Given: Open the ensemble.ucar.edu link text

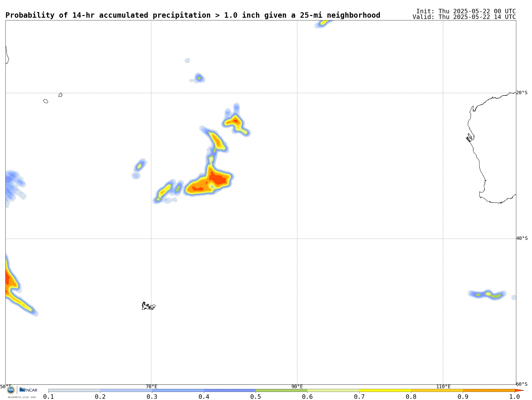Looking at the screenshot, I should point(22,397).
